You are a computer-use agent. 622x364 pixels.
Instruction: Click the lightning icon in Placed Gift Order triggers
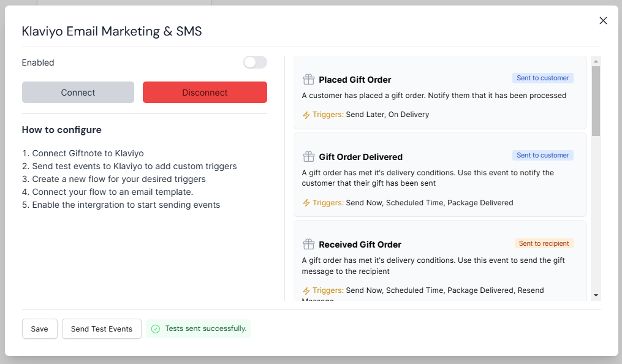(x=306, y=115)
